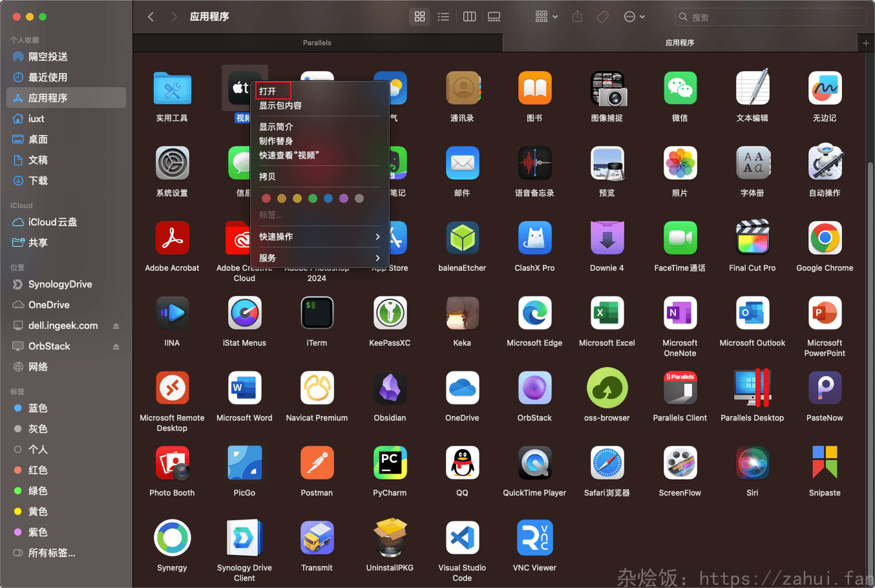Select the Postman icon
Viewport: 875px width, 588px height.
coord(317,463)
